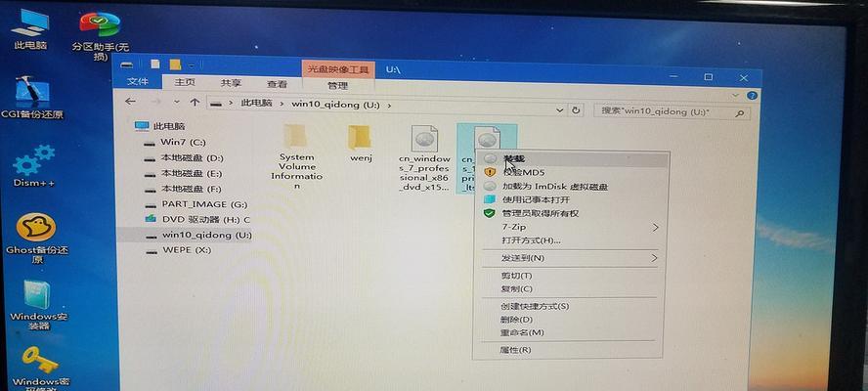868x391 pixels.
Task: Open quick access toolbar customize dropdown
Action: 192,65
